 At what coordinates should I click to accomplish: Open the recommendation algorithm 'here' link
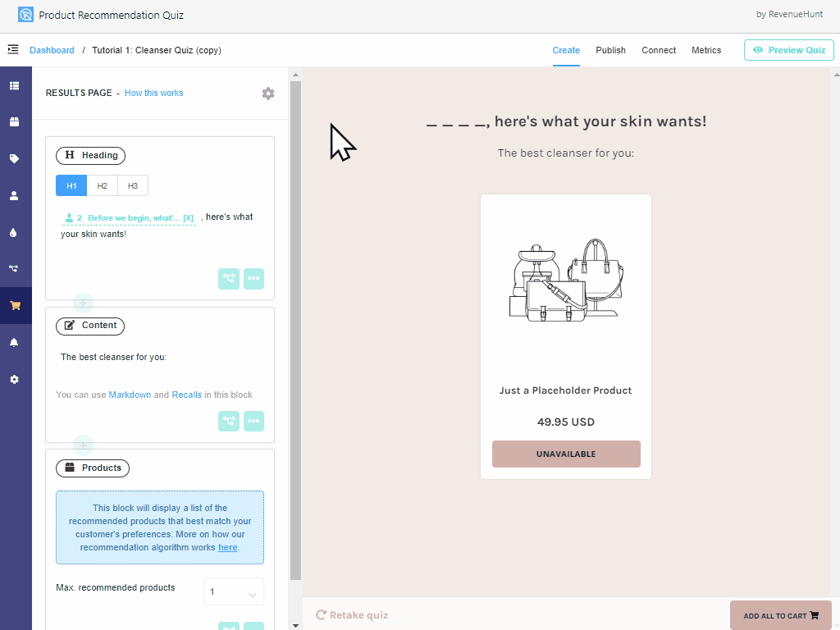pos(227,547)
